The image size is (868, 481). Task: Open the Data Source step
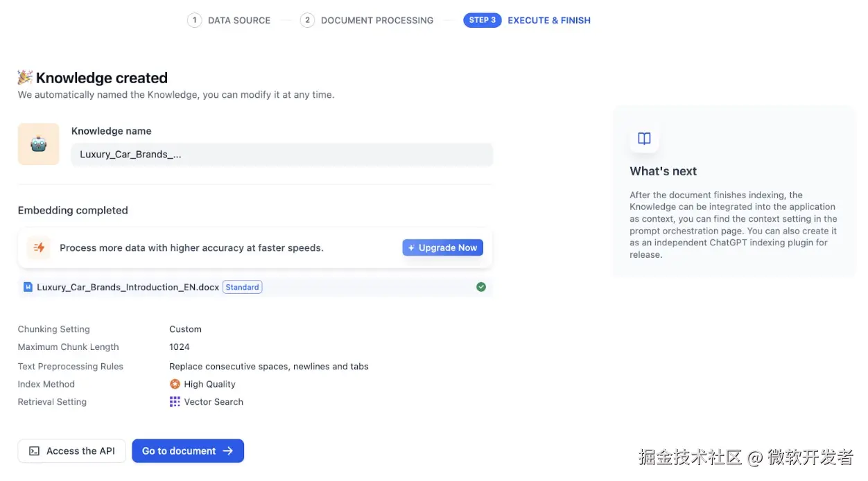point(239,21)
